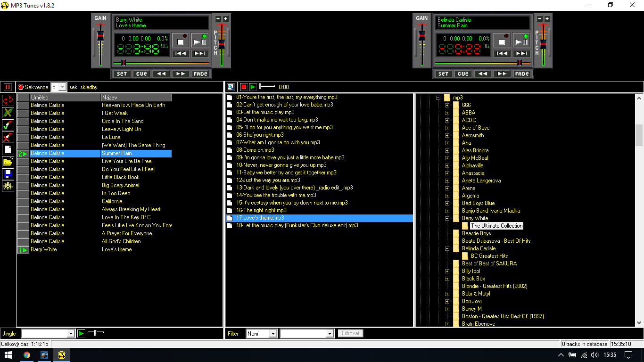Click the CUE button on the left deck
The width and height of the screenshot is (644, 362).
point(142,74)
